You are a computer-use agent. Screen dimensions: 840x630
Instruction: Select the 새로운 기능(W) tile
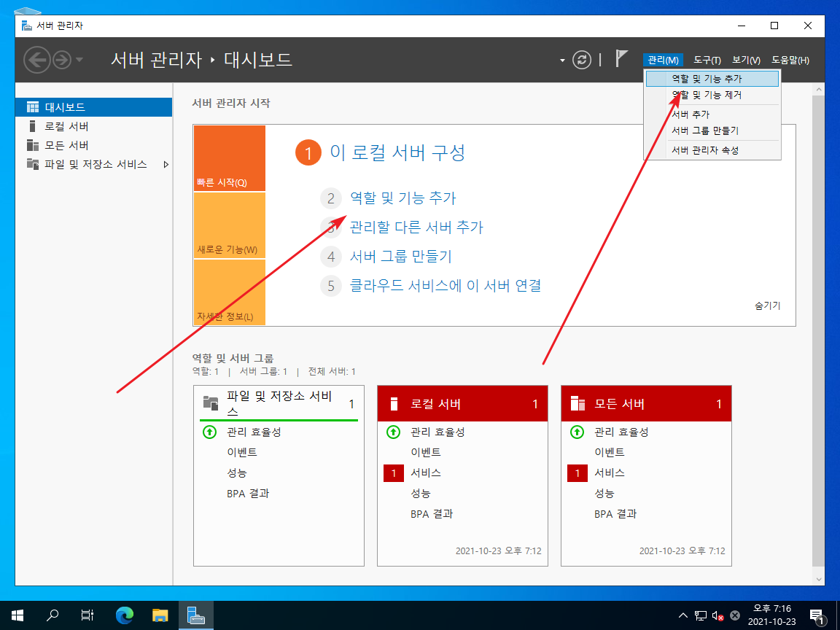(x=229, y=225)
